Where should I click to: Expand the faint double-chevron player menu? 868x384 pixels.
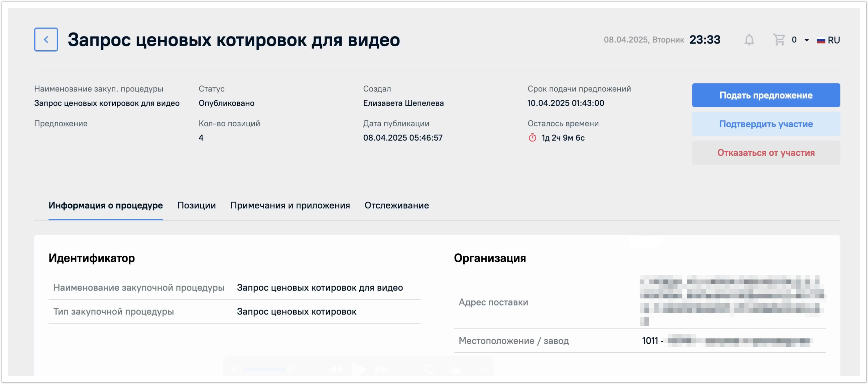[x=482, y=369]
